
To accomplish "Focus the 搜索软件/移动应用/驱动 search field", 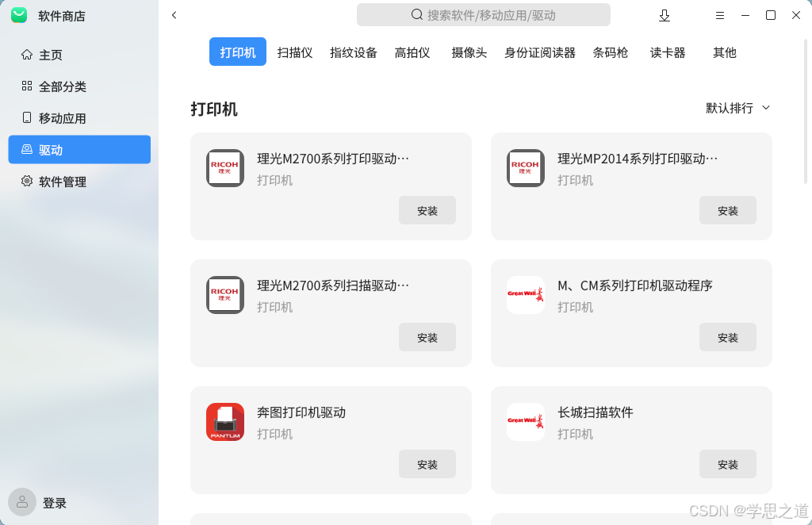I will (x=483, y=14).
